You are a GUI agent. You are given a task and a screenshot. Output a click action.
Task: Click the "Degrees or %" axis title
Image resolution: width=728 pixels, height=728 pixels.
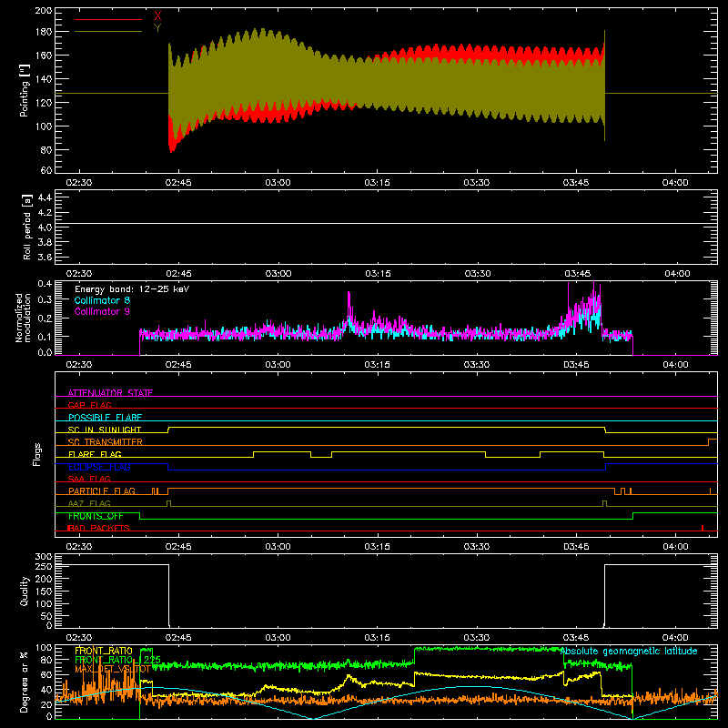(x=25, y=682)
